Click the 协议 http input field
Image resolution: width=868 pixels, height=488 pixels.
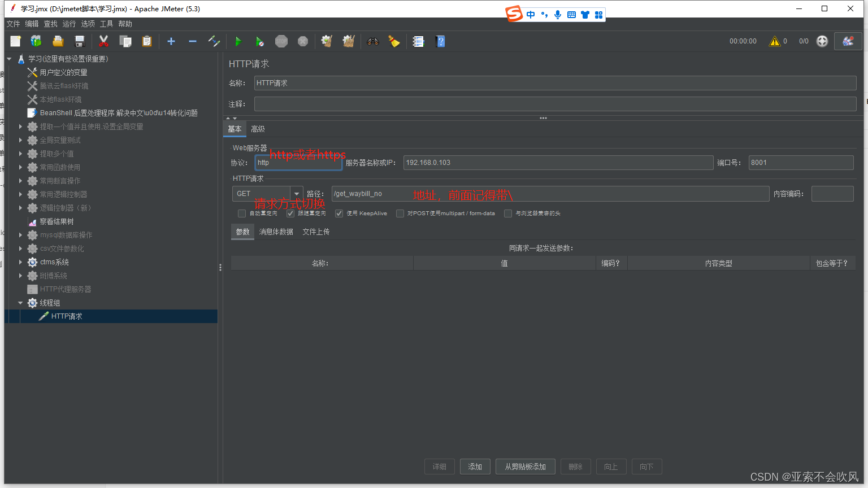click(298, 163)
